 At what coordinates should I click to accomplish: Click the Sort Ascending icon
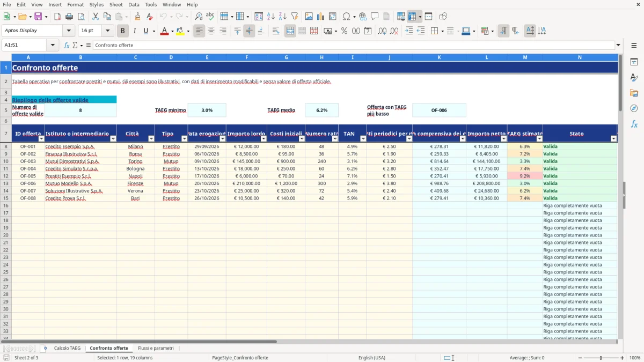point(271,17)
